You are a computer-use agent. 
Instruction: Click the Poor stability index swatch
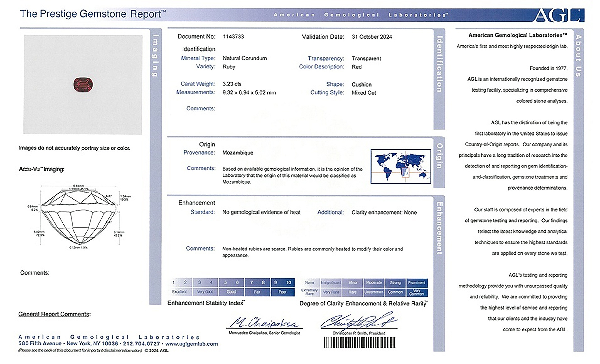[282, 292]
